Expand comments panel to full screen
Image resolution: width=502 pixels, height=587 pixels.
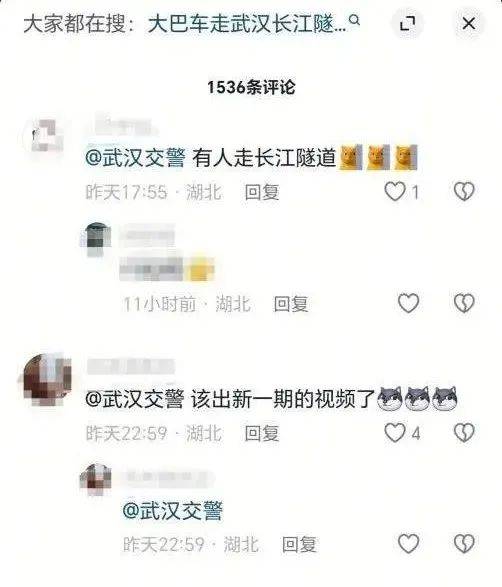pos(407,24)
